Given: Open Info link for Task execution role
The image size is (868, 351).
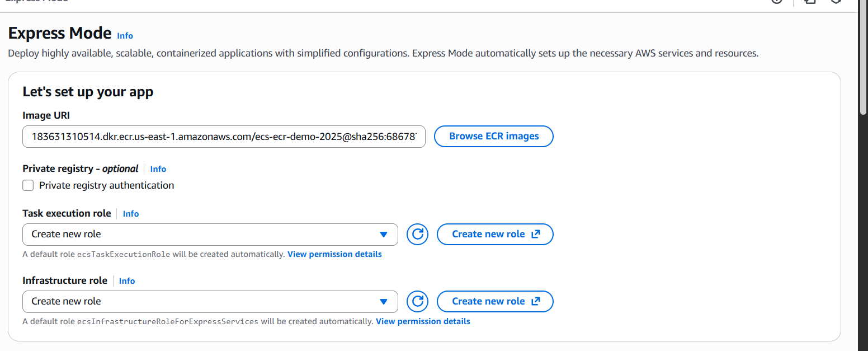Looking at the screenshot, I should [131, 214].
